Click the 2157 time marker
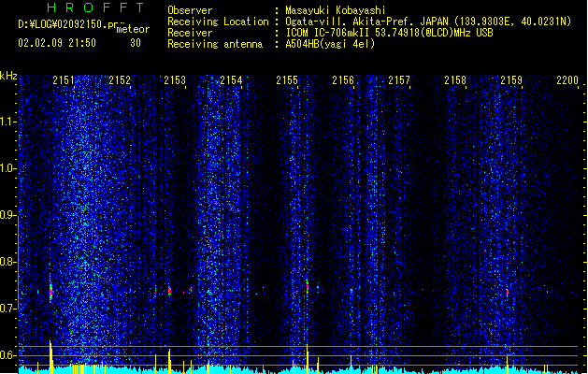 pos(399,79)
